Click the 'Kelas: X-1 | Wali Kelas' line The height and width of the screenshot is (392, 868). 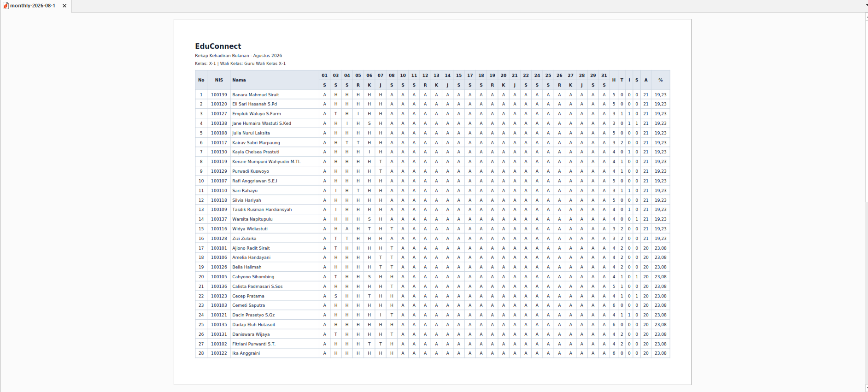click(x=240, y=64)
